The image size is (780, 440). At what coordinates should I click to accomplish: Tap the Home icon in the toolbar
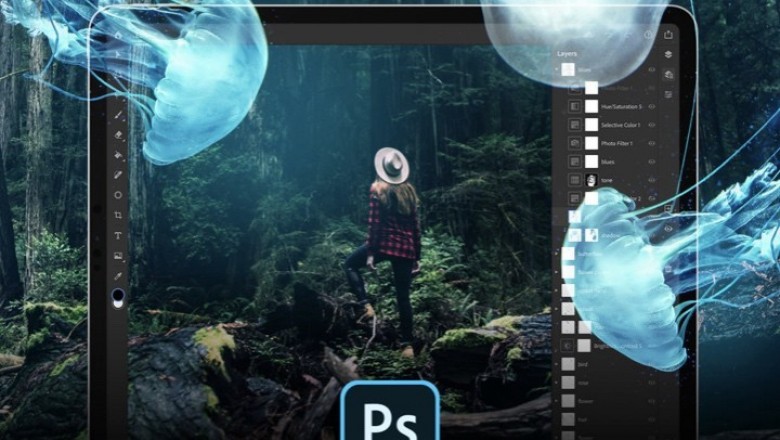point(118,36)
